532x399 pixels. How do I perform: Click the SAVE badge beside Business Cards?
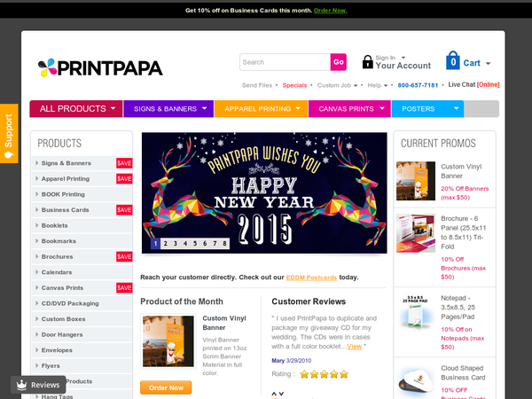pos(124,210)
